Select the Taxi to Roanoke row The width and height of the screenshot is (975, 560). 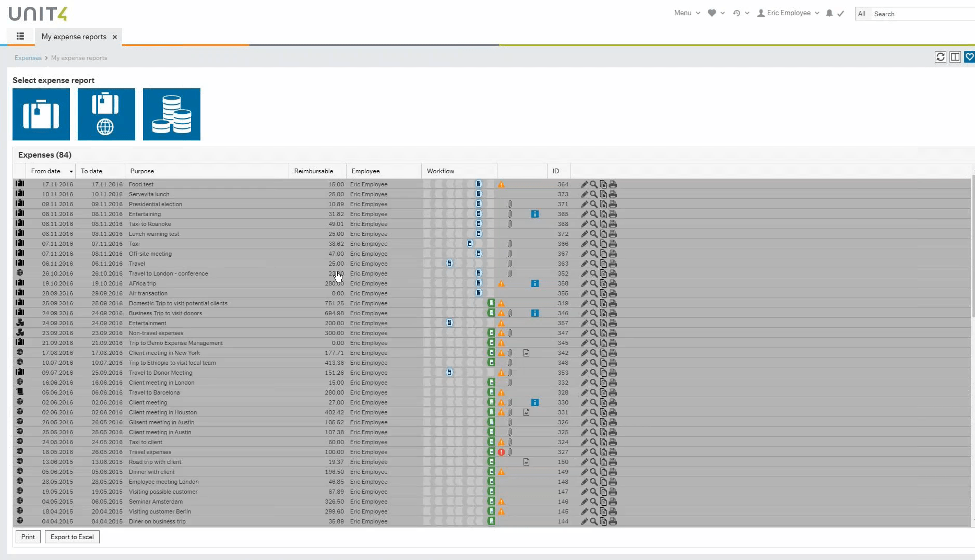pos(492,224)
